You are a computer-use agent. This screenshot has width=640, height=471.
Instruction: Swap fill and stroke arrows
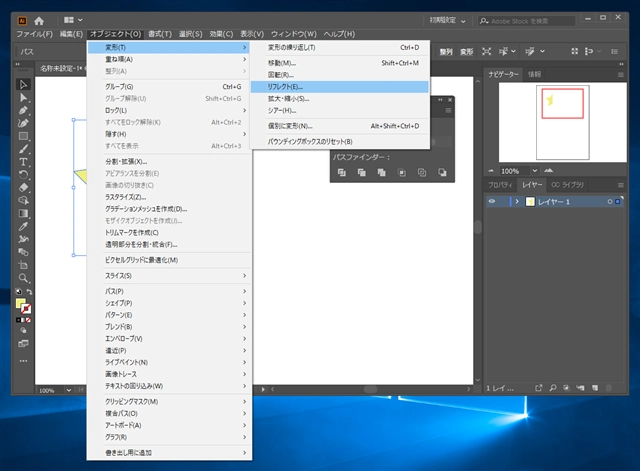pos(29,291)
